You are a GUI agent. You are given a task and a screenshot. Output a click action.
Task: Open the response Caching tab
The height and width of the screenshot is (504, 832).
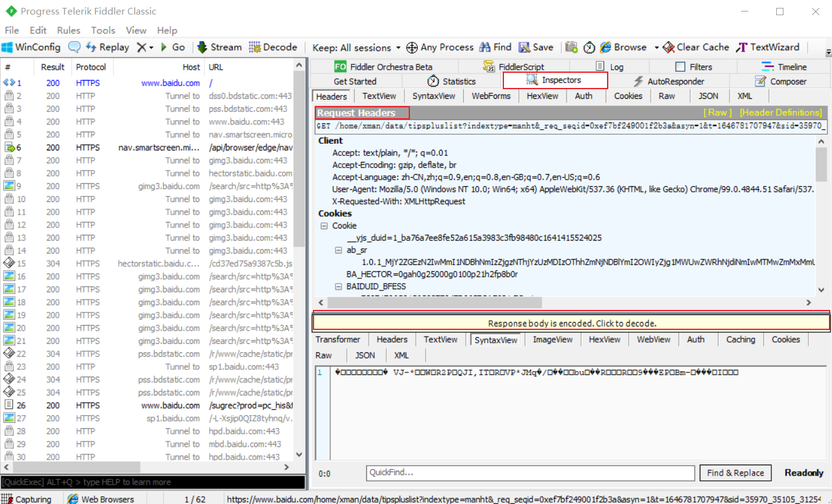coord(740,340)
